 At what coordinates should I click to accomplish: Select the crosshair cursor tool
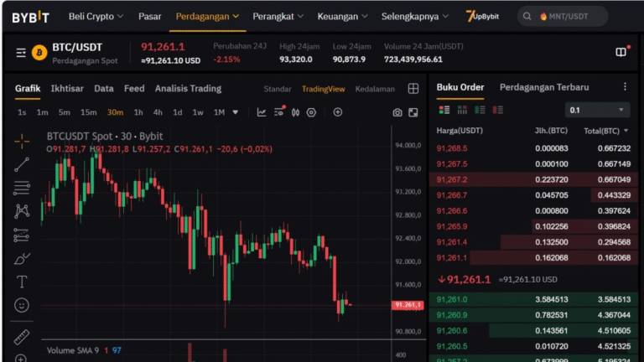[22, 141]
